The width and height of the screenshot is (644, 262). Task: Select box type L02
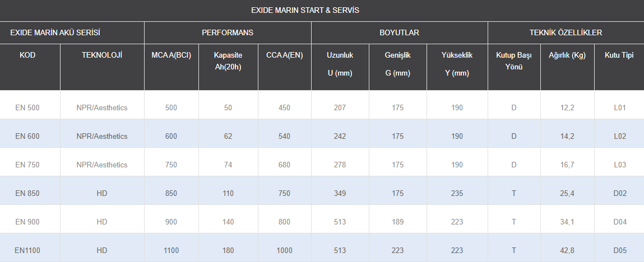[620, 136]
